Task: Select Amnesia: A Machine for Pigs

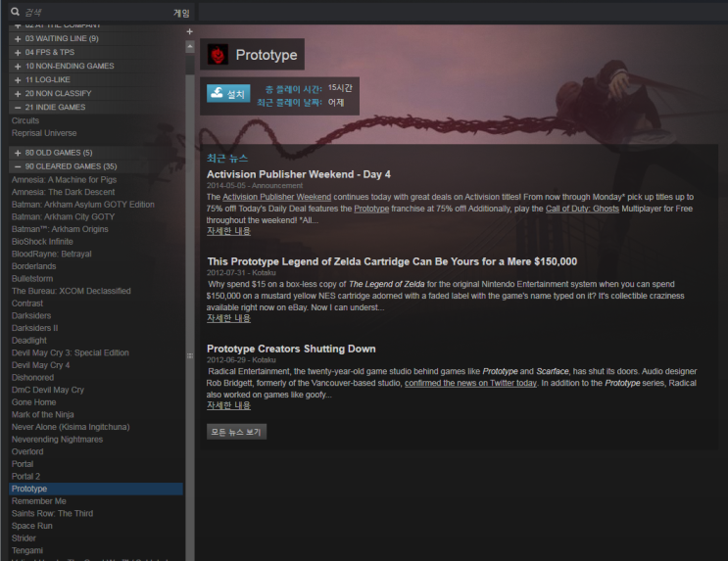Action: [64, 179]
